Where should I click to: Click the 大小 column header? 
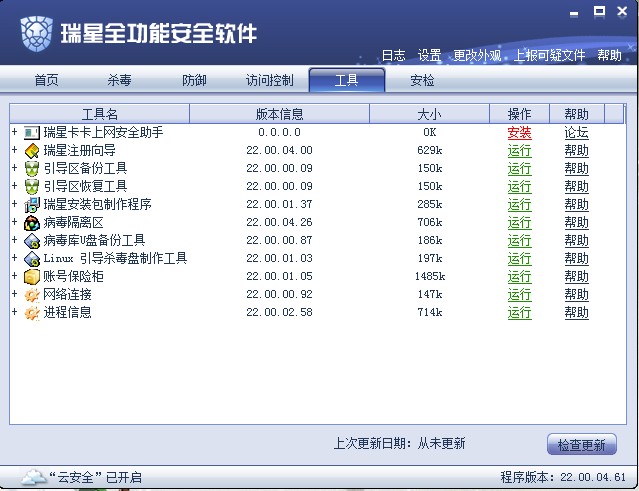430,114
